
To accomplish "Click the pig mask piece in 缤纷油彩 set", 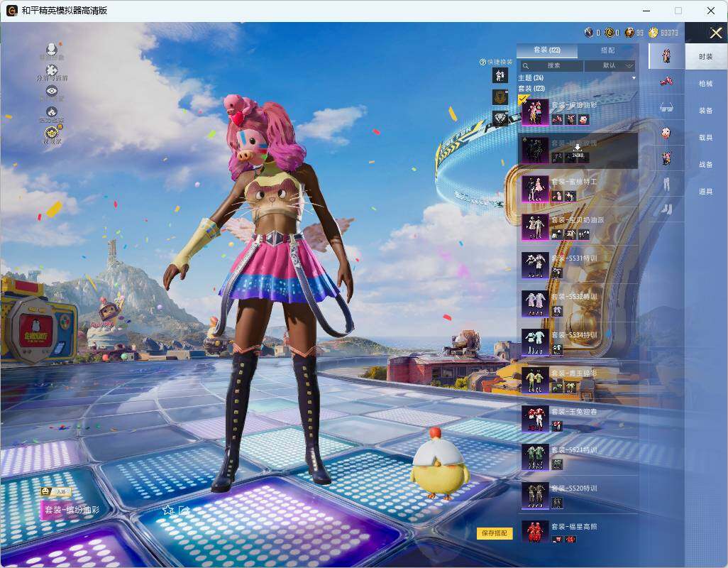I will pyautogui.click(x=583, y=120).
